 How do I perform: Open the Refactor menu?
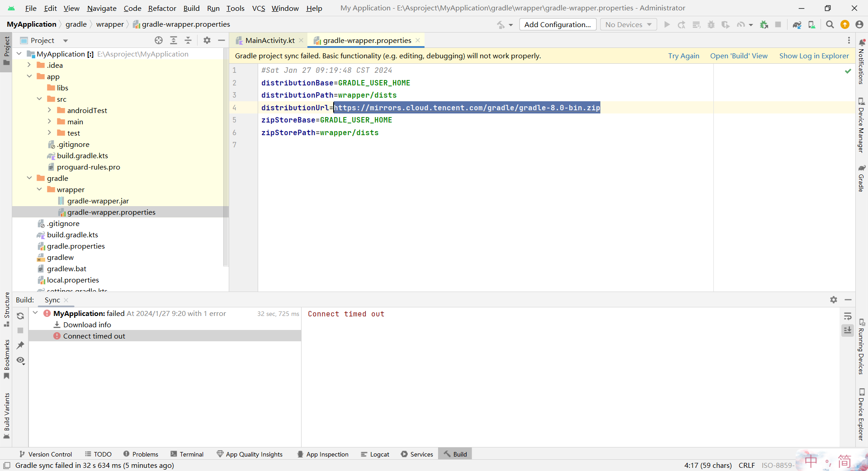162,8
